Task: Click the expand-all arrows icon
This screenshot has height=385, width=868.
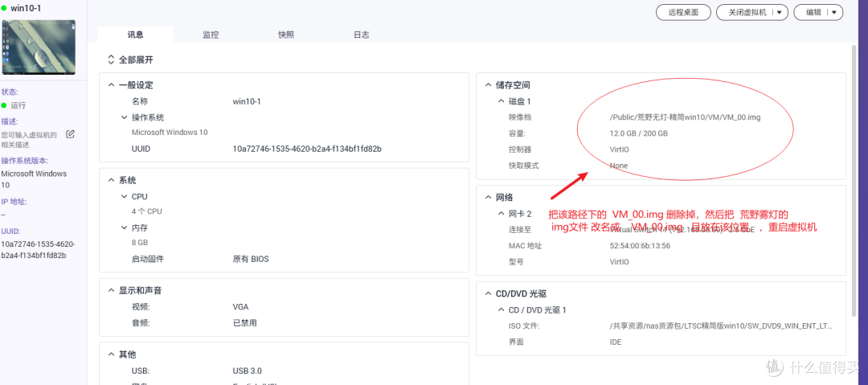Action: click(111, 59)
